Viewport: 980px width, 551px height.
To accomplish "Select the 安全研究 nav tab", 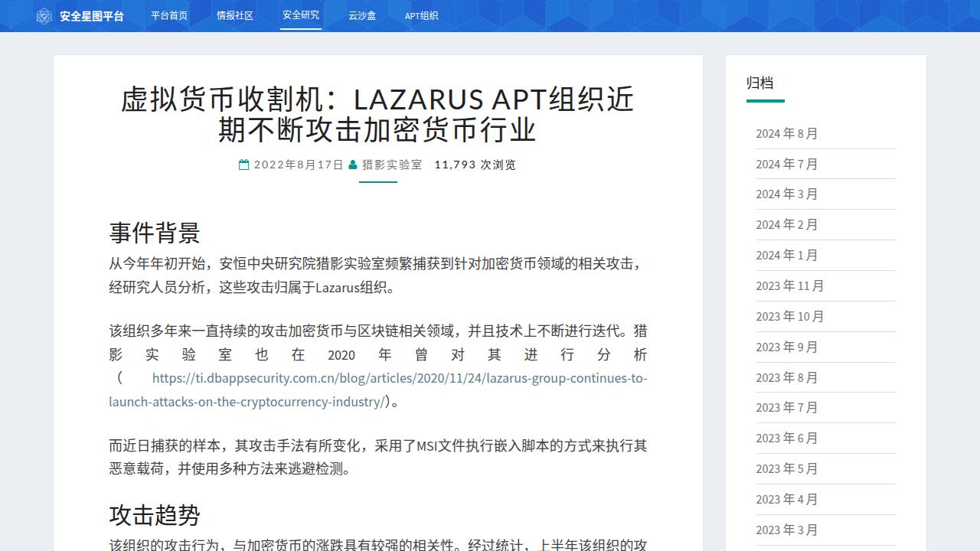I will pyautogui.click(x=301, y=15).
